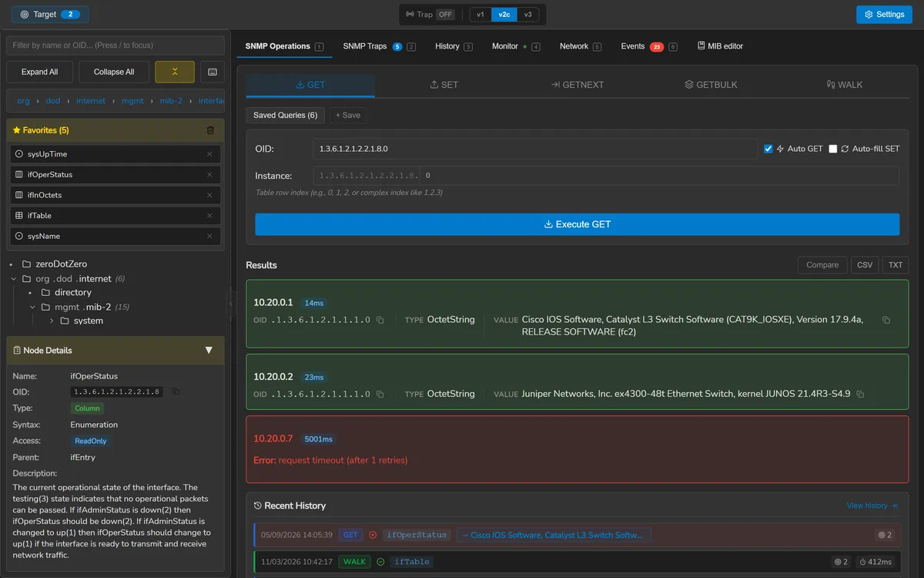The width and height of the screenshot is (924, 578).
Task: Click the + Save query button
Action: (348, 115)
